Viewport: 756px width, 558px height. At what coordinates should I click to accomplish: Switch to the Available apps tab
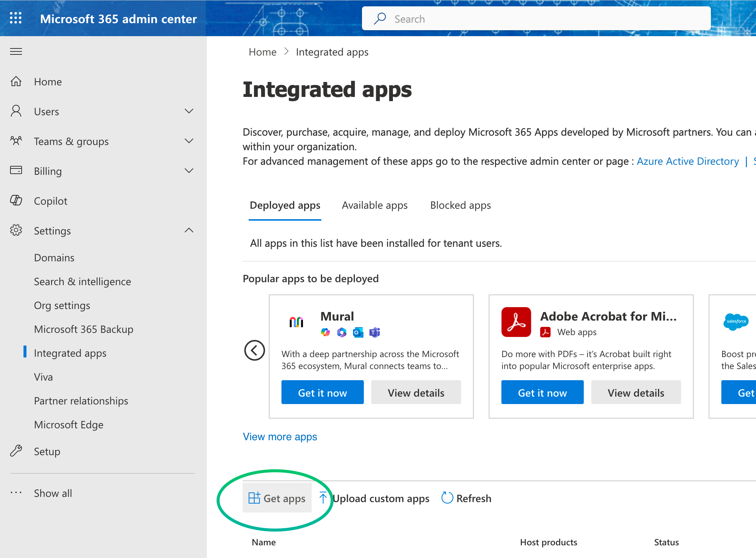point(375,205)
